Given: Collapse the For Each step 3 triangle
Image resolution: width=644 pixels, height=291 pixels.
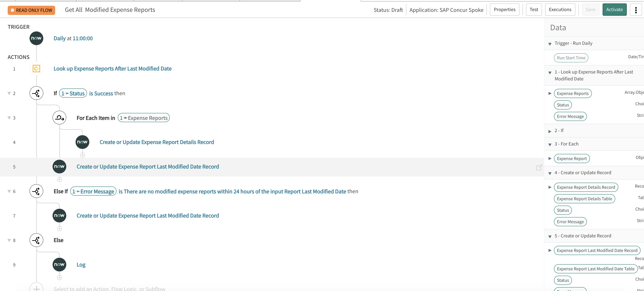Looking at the screenshot, I should pyautogui.click(x=9, y=118).
